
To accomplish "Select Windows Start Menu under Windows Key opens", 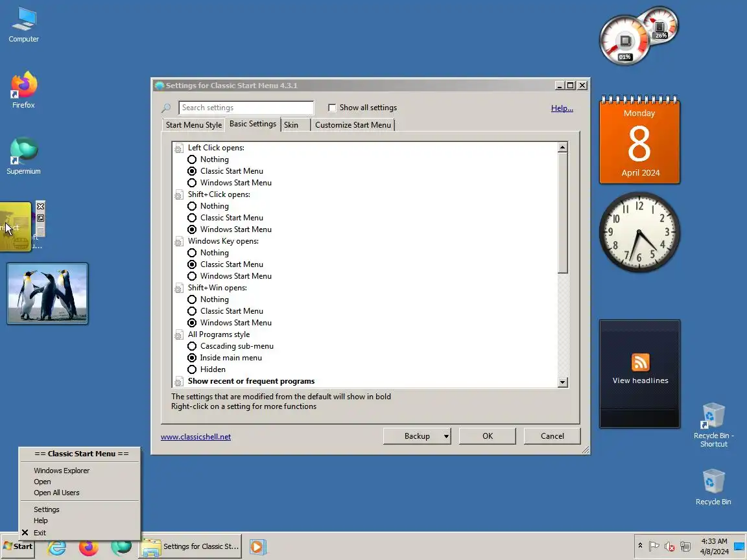I will coord(192,276).
